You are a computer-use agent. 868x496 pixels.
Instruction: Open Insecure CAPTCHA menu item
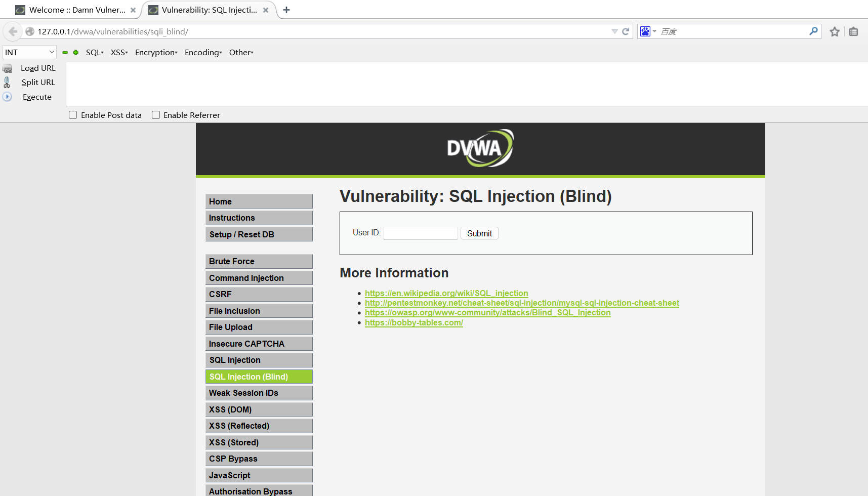click(259, 344)
